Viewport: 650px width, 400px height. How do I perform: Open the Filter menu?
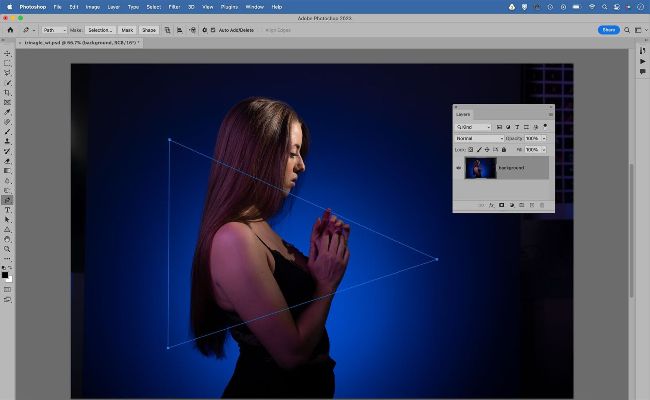(x=175, y=6)
